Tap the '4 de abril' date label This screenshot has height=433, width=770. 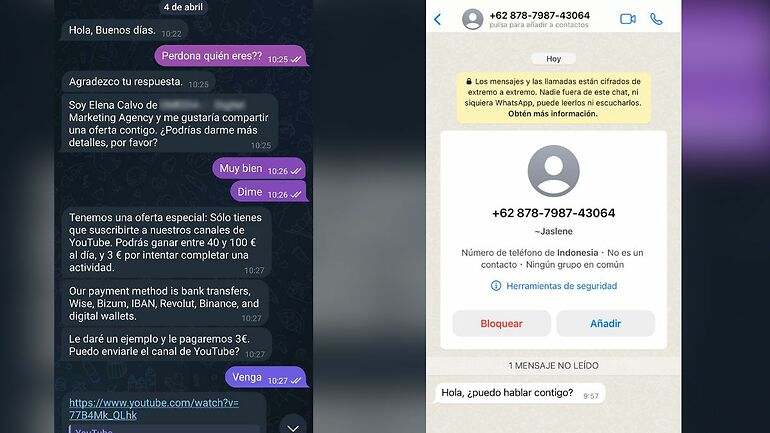[x=183, y=7]
